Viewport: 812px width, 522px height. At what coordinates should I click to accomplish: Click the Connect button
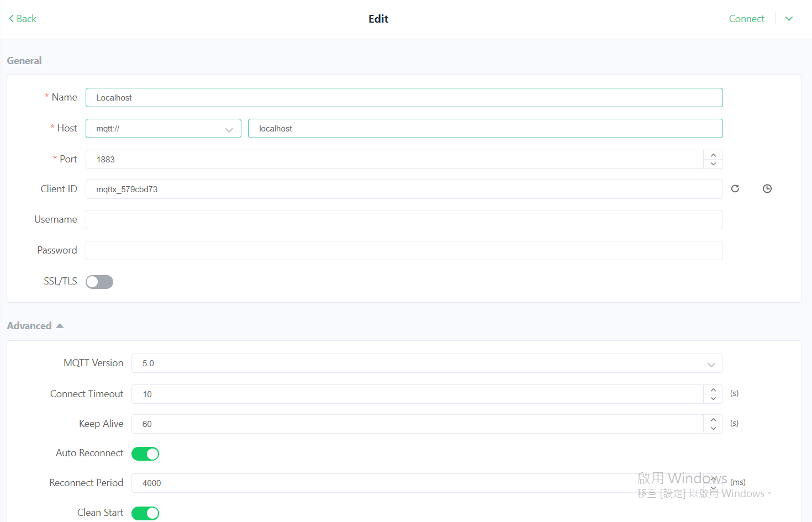pos(746,19)
